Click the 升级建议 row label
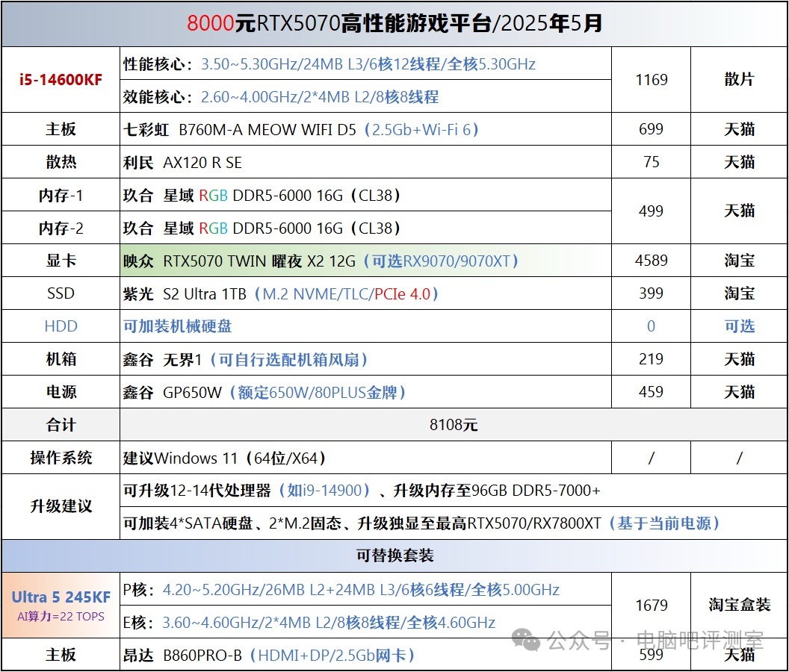 pos(61,506)
